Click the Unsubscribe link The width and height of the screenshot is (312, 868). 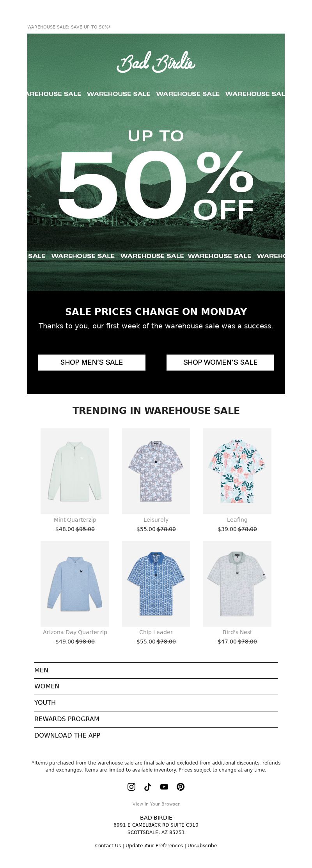202,846
